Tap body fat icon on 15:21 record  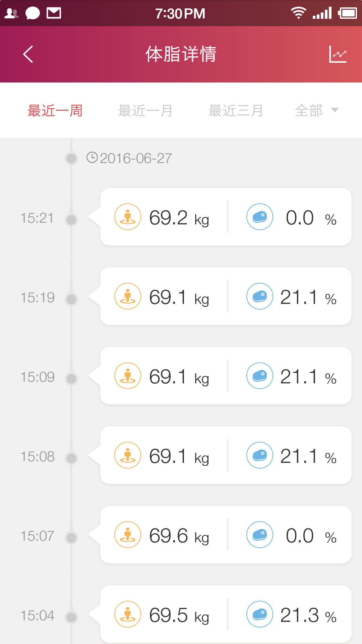coord(259,217)
